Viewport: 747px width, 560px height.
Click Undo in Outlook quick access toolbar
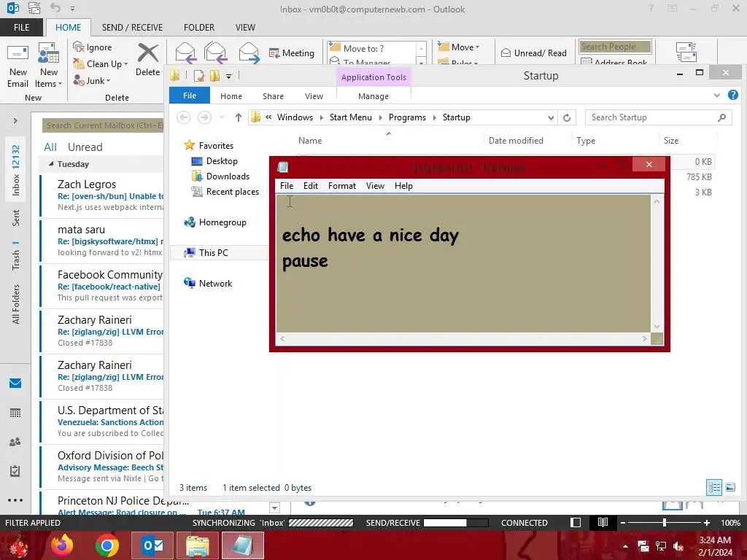55,7
